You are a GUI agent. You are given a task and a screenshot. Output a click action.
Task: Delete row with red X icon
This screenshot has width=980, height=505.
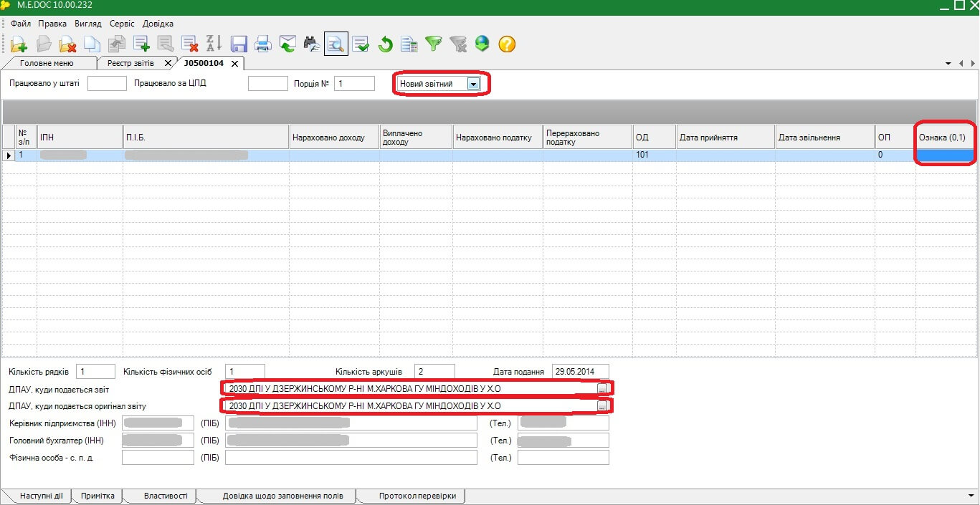190,44
